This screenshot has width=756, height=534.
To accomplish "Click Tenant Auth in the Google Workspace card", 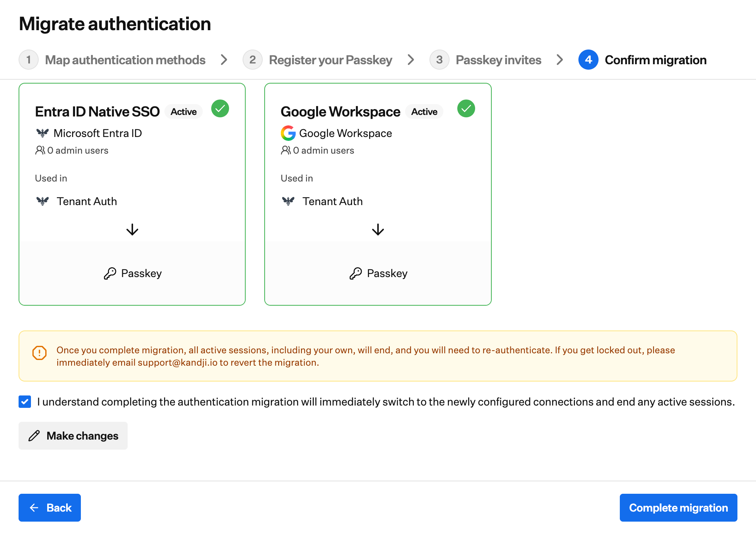I will [x=333, y=201].
